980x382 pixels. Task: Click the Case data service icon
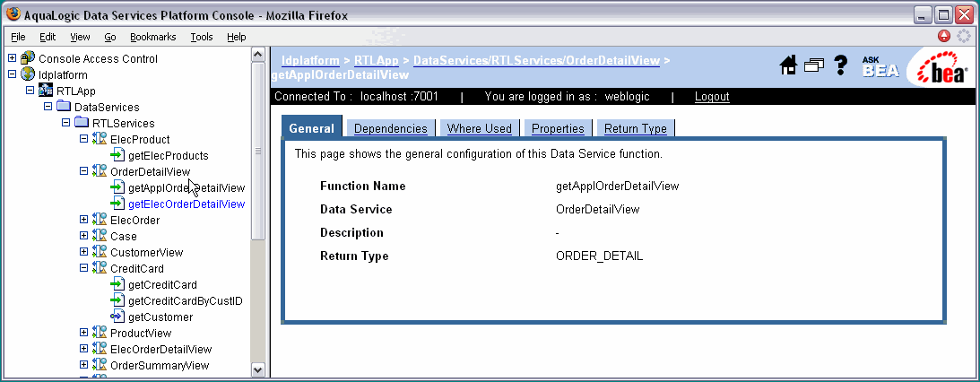click(x=100, y=236)
